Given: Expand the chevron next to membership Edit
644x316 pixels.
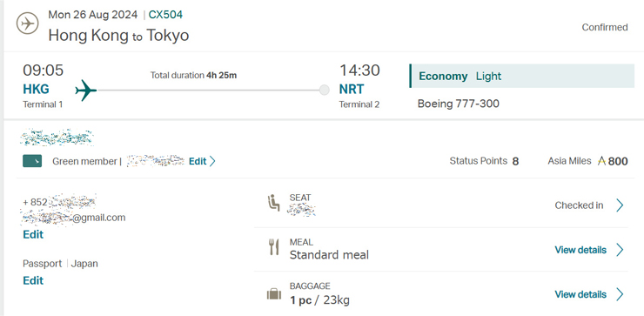Looking at the screenshot, I should (x=212, y=162).
